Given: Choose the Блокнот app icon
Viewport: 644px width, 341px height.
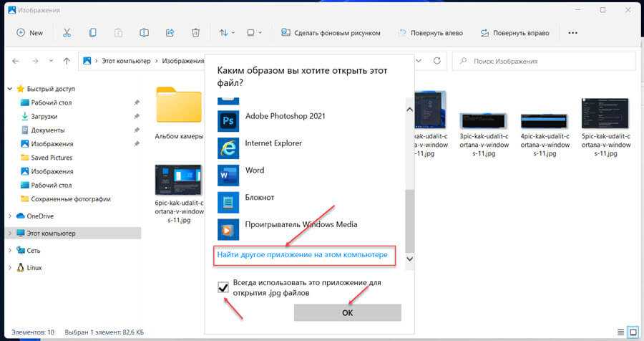Looking at the screenshot, I should tap(228, 202).
